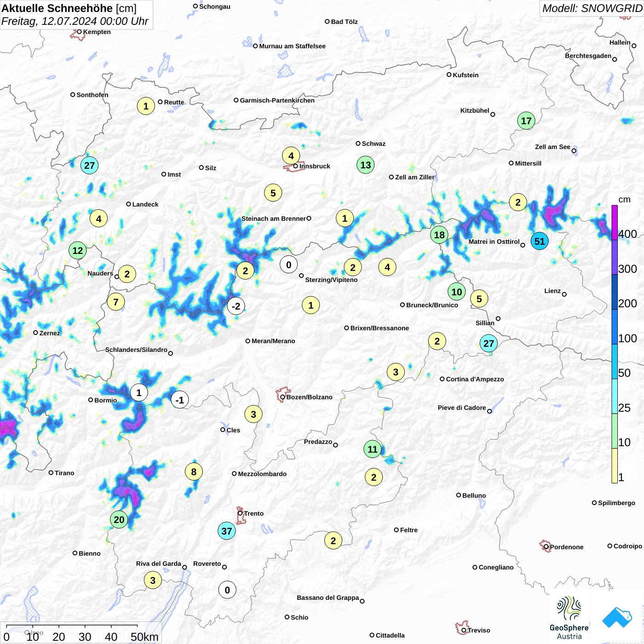Click the Pordenone city label
Image resolution: width=644 pixels, height=644 pixels.
[x=567, y=547]
